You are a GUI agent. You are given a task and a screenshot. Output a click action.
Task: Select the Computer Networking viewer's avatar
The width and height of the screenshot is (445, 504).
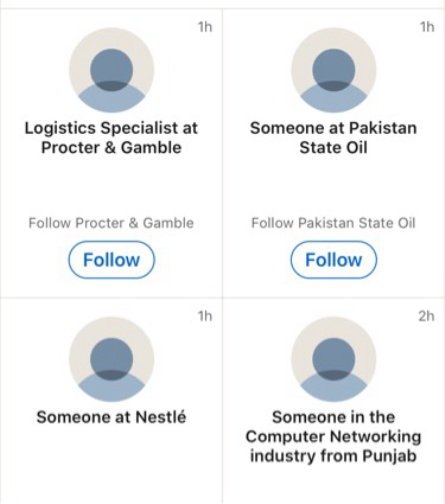(334, 359)
